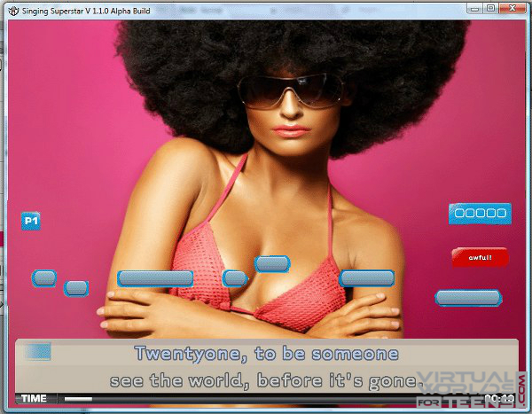The image size is (532, 414).
Task: Close the Singing Superstar window
Action: coord(512,8)
